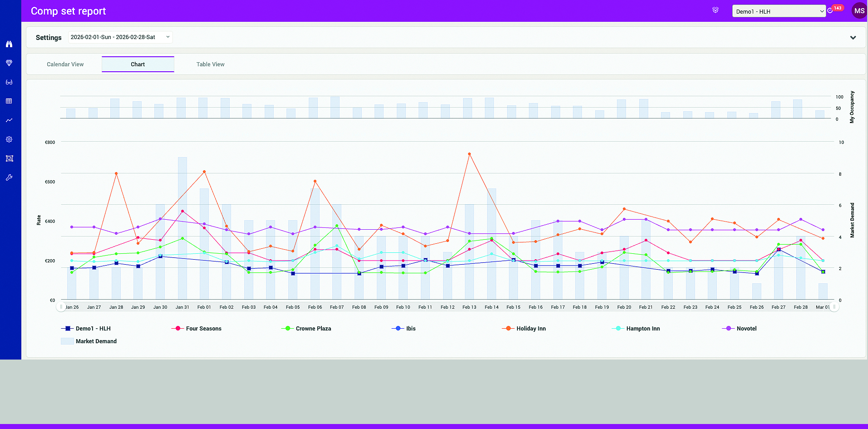This screenshot has width=868, height=429.
Task: Click the Dropbox icon in the header
Action: (x=715, y=10)
